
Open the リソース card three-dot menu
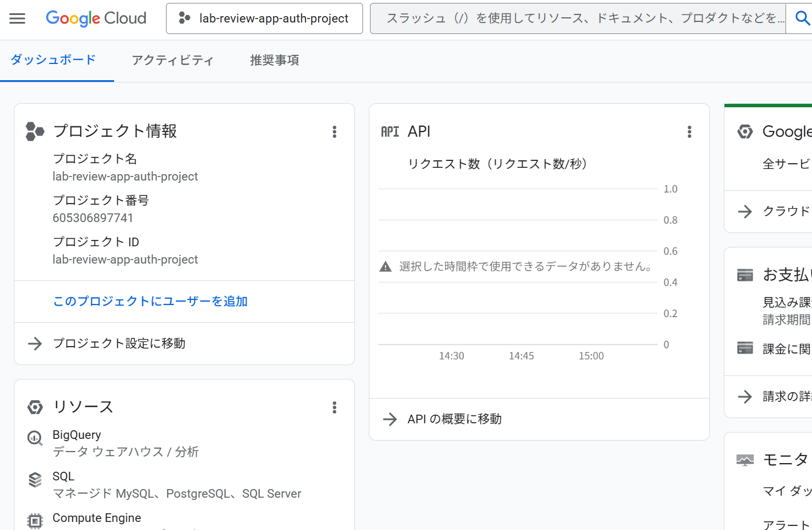pos(334,408)
